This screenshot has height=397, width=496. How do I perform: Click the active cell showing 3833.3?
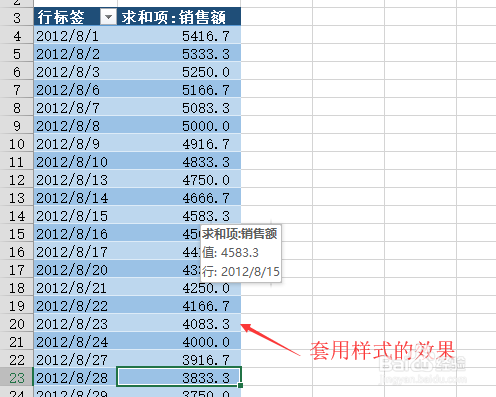[179, 378]
